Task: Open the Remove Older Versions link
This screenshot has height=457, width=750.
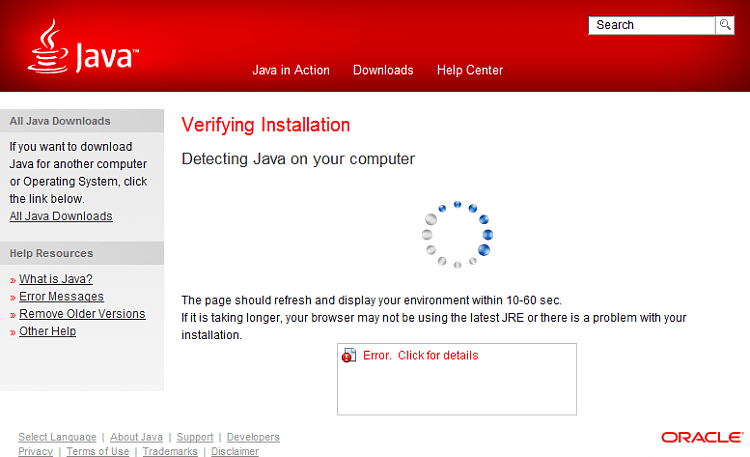Action: pos(82,314)
